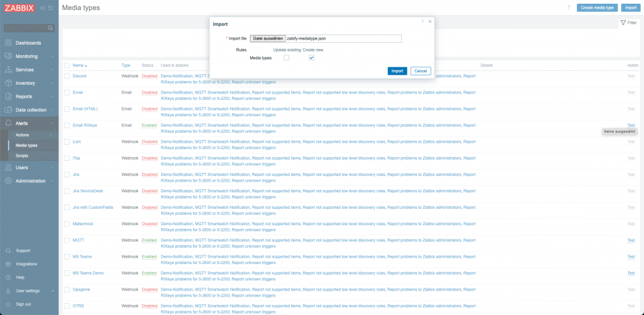The width and height of the screenshot is (644, 315).
Task: Expand the Inventory menu chevron
Action: 53,84
